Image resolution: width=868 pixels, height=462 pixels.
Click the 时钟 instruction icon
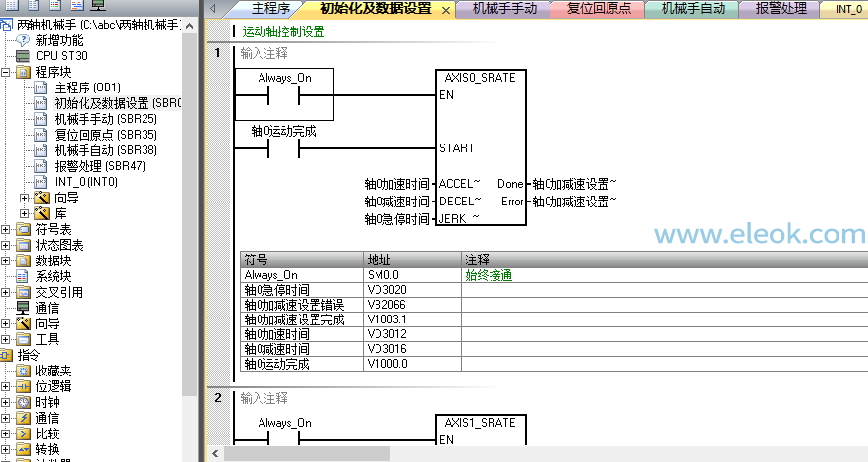coord(24,402)
